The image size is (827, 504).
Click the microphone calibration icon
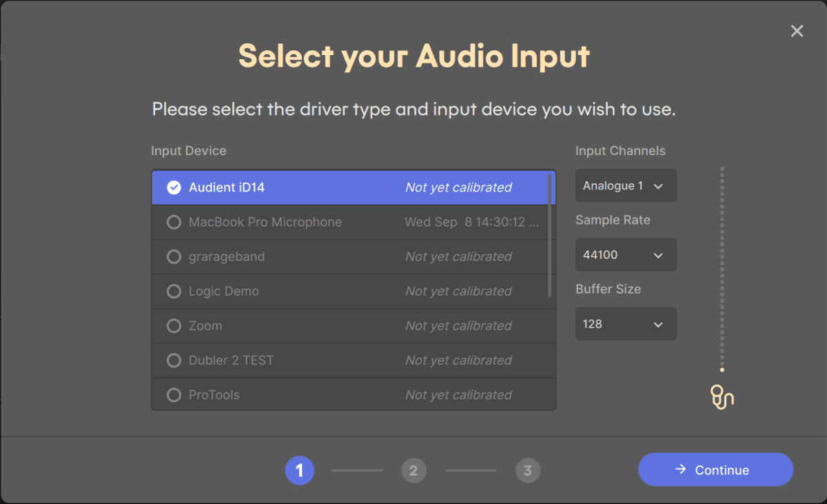722,397
